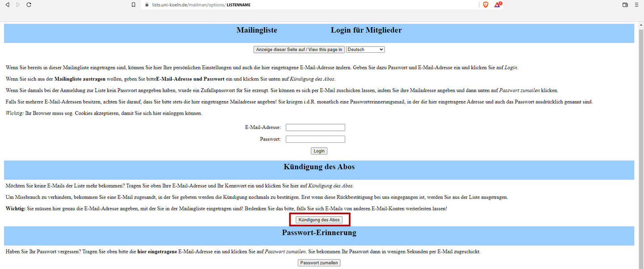Click the 'Kündigung des Abos' section heading
This screenshot has height=269, width=644.
pyautogui.click(x=319, y=167)
